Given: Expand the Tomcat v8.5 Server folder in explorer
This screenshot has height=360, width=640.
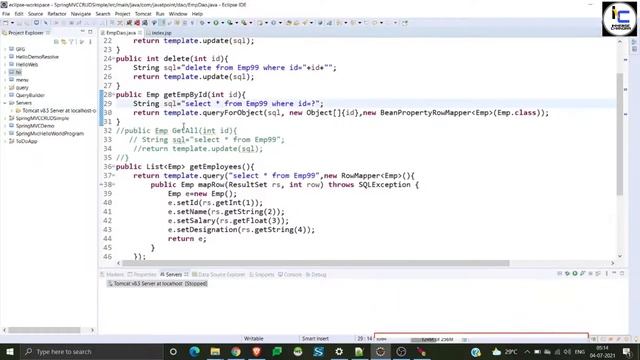Looking at the screenshot, I should (12, 111).
